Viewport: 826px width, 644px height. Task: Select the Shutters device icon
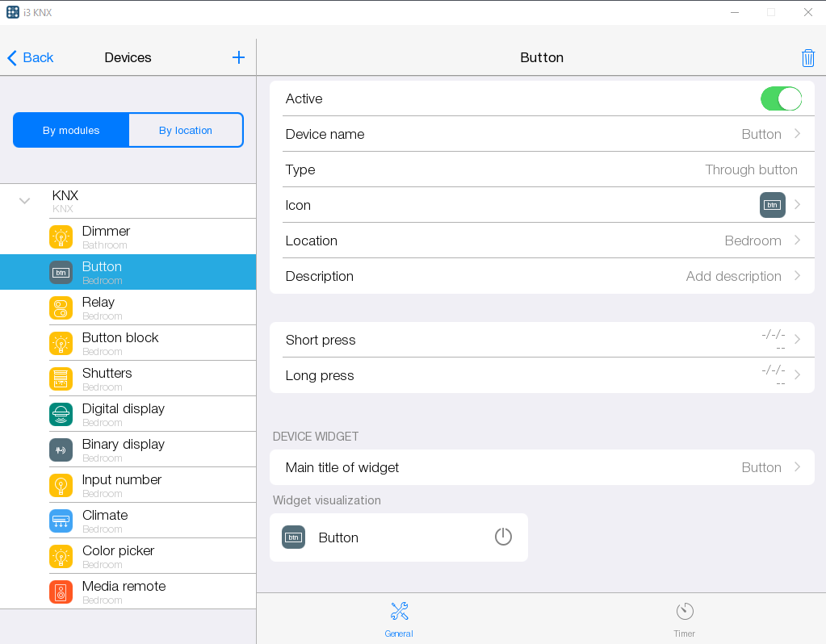point(61,378)
